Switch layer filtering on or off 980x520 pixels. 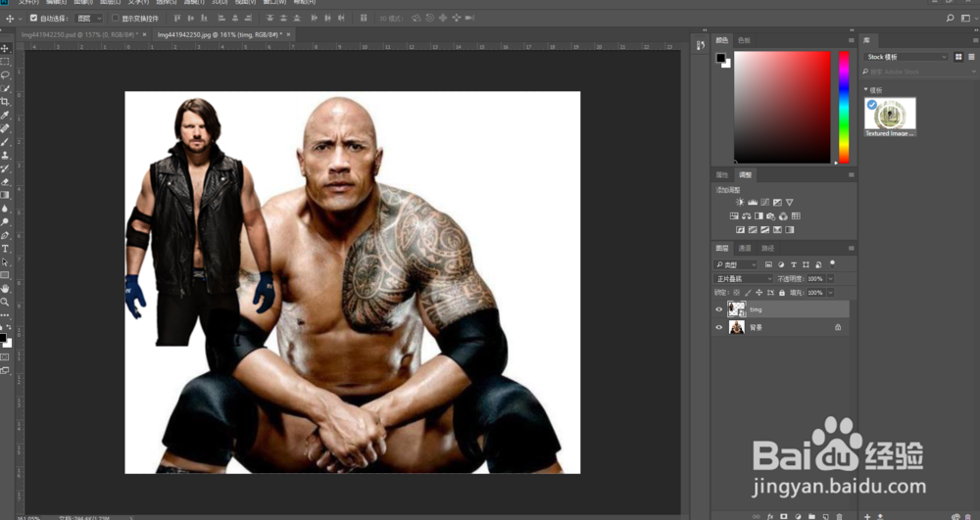tap(832, 264)
